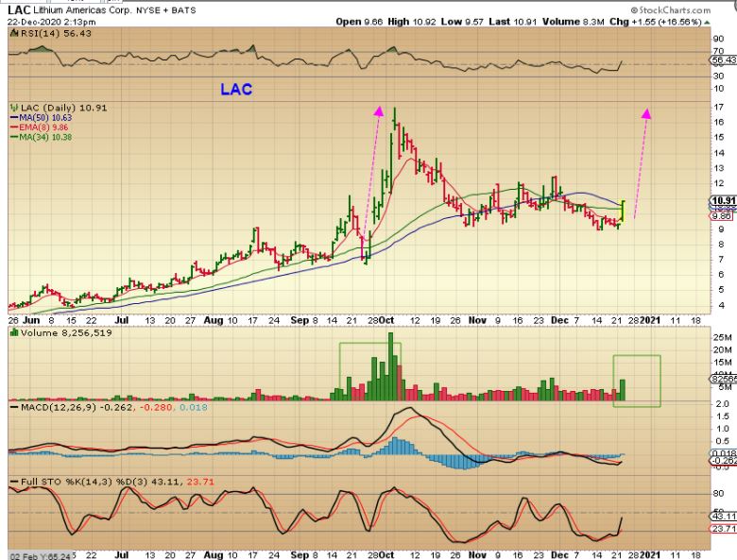Viewport: 737px width, 560px height.
Task: Click the MA(50) 10.63 legend entry
Action: 41,117
